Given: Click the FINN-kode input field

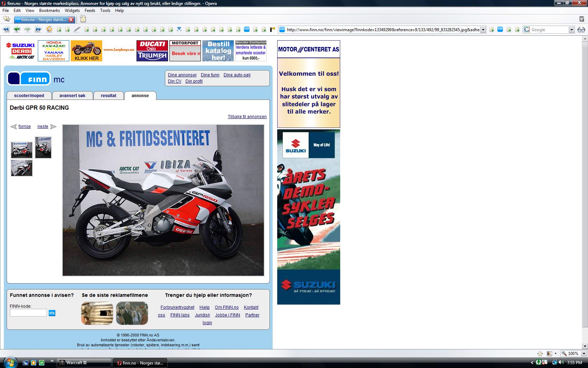Looking at the screenshot, I should pos(28,313).
